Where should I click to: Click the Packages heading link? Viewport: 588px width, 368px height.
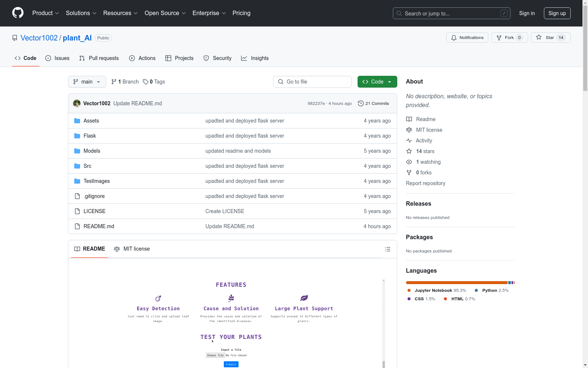[419, 237]
